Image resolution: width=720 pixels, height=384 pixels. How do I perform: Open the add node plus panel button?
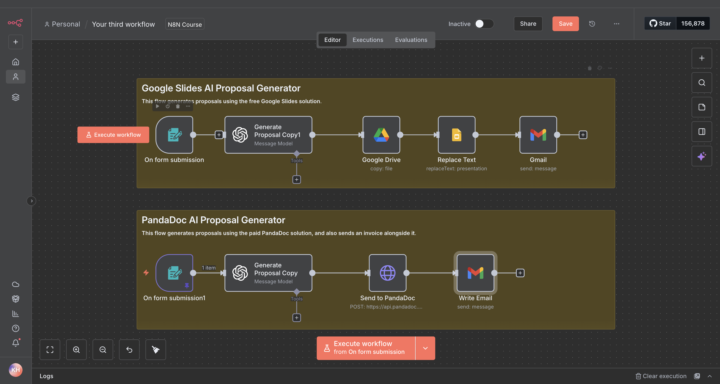click(x=702, y=58)
